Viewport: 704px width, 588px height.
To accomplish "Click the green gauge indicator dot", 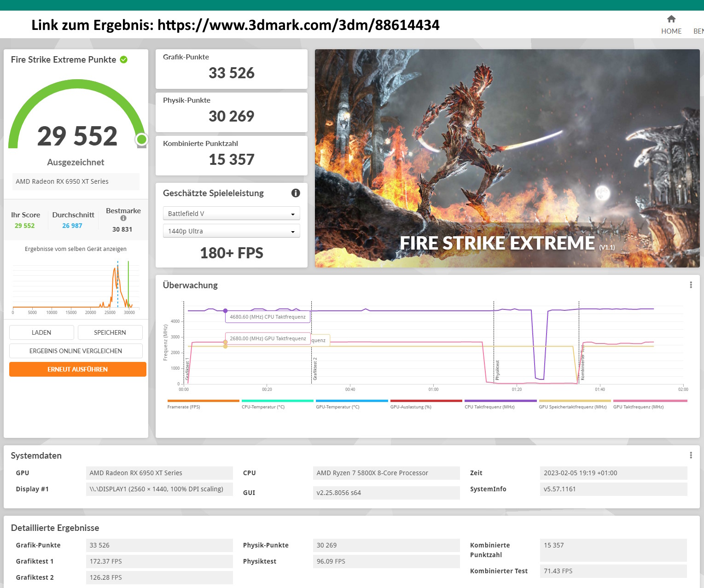I will click(x=142, y=139).
